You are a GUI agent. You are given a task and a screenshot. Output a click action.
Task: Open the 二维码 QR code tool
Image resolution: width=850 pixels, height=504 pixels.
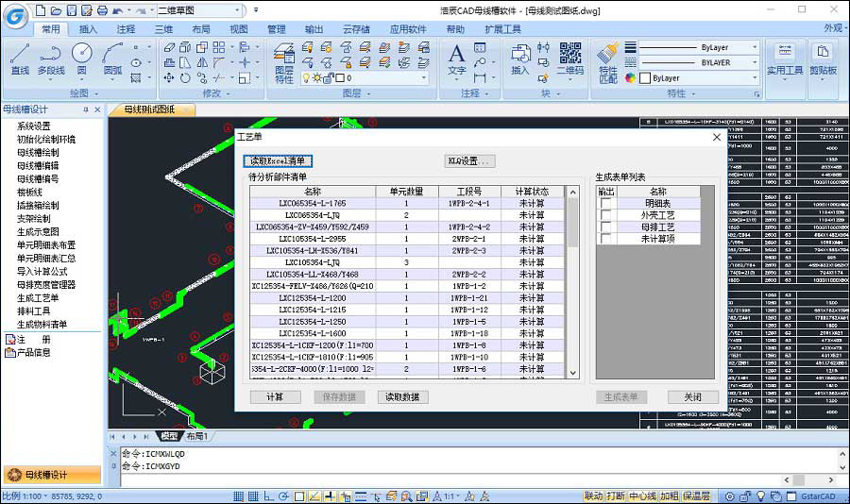(x=570, y=59)
